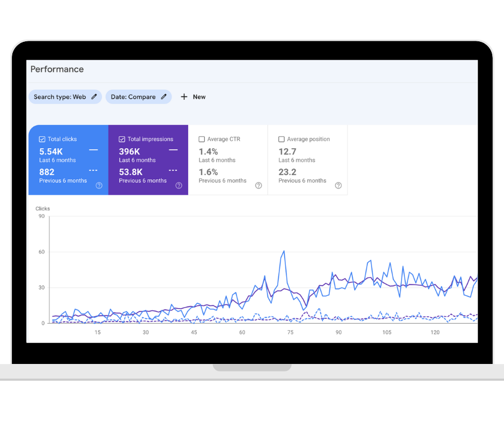Click the 60 y-axis tick label
The height and width of the screenshot is (423, 504).
41,252
